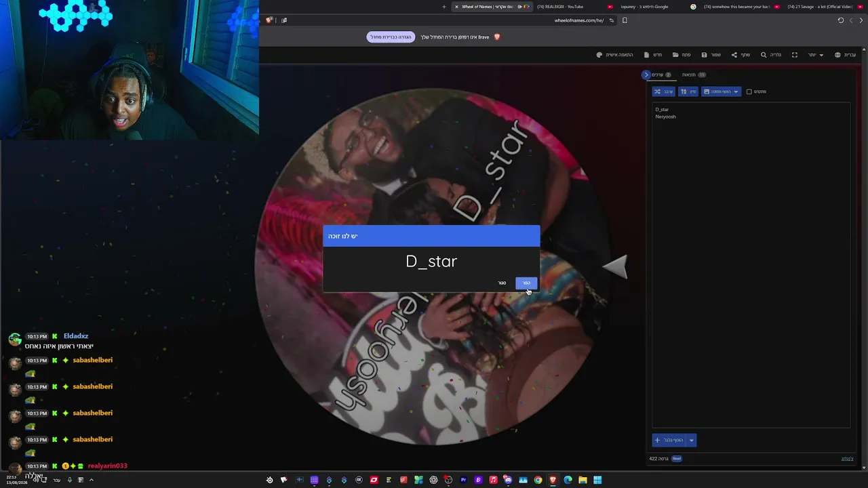The width and height of the screenshot is (868, 488).
Task: Open the changelog link at panel bottom
Action: click(x=847, y=459)
